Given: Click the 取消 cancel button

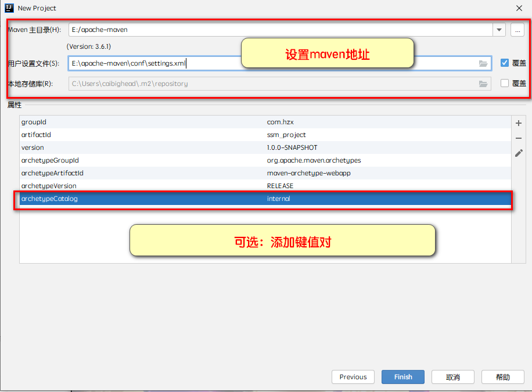Looking at the screenshot, I should (x=452, y=377).
